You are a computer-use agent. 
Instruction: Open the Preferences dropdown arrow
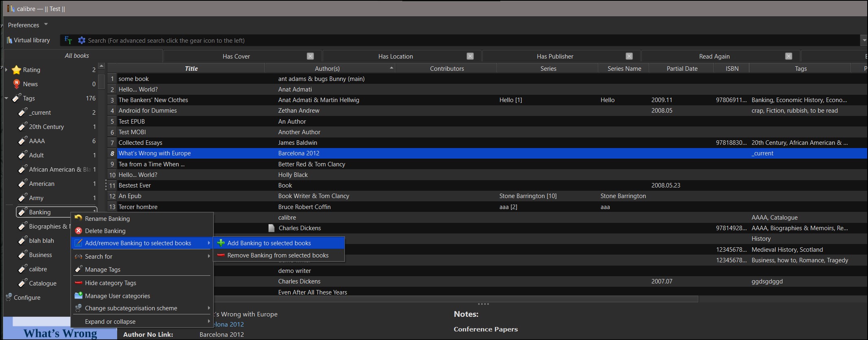tap(46, 24)
